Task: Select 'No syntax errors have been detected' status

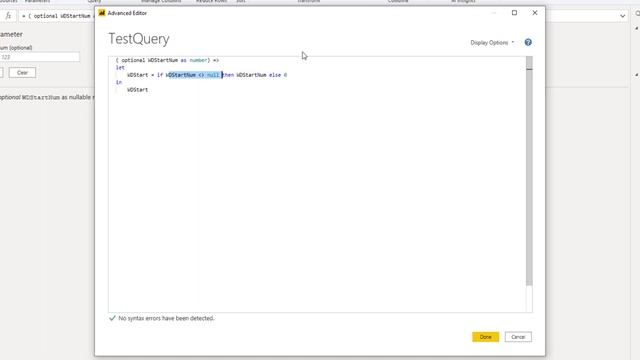Action: point(166,318)
